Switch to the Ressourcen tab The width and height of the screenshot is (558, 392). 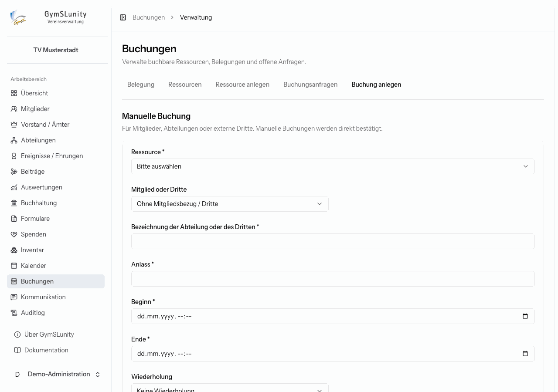click(x=185, y=84)
